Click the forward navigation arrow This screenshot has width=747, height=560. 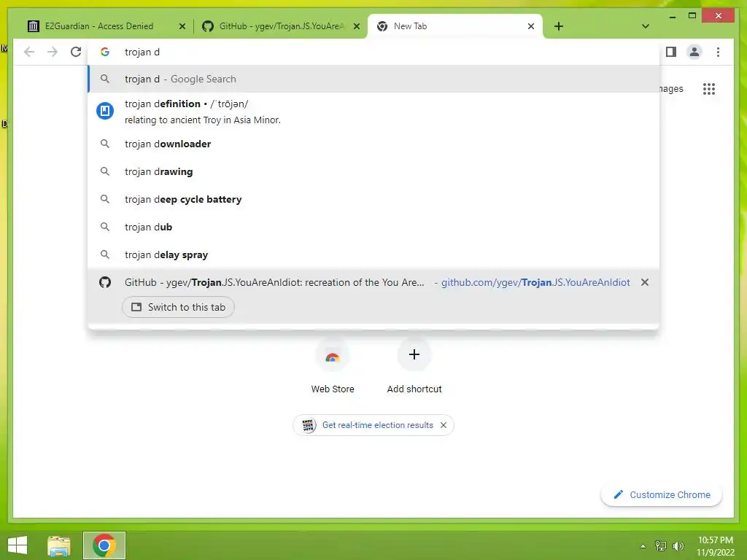coord(53,52)
